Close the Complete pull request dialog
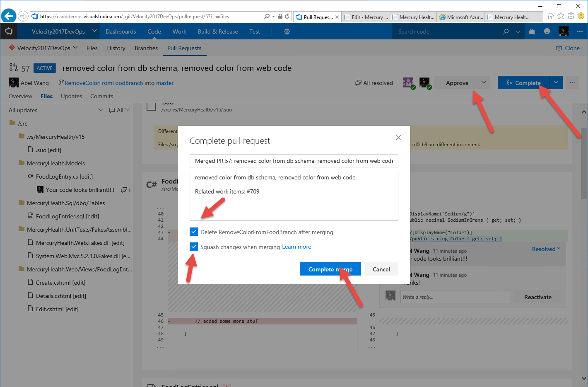Viewport: 588px width, 387px height. pos(398,138)
